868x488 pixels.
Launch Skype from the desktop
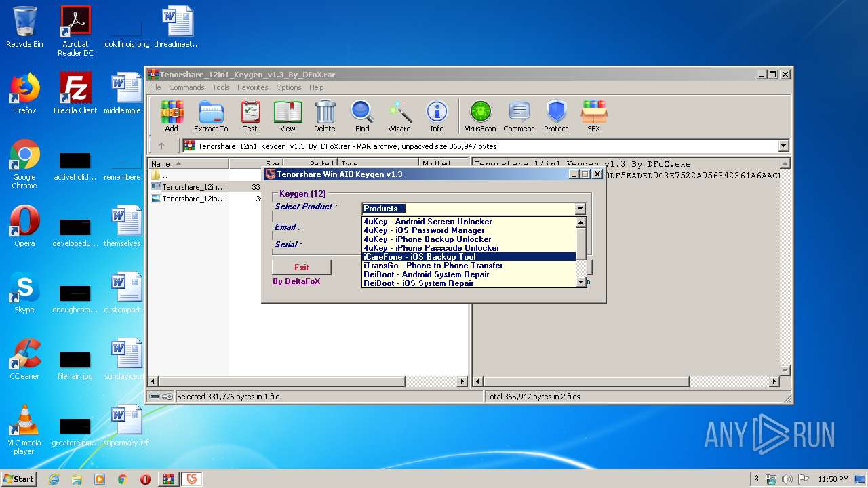24,293
